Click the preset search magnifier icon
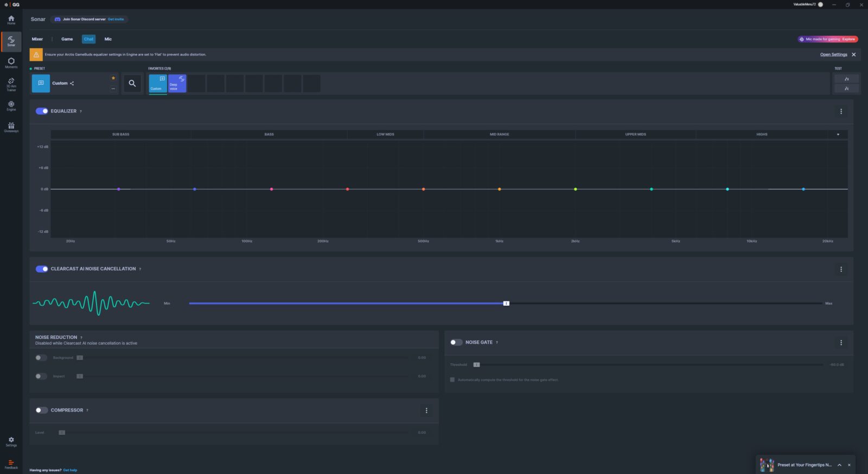Screen dimensions: 868x474 pos(132,84)
